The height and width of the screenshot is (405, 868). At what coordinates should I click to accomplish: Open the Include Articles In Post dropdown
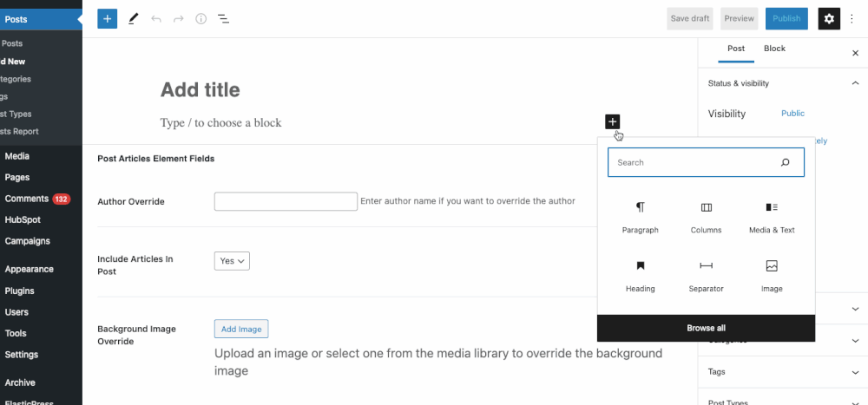232,261
